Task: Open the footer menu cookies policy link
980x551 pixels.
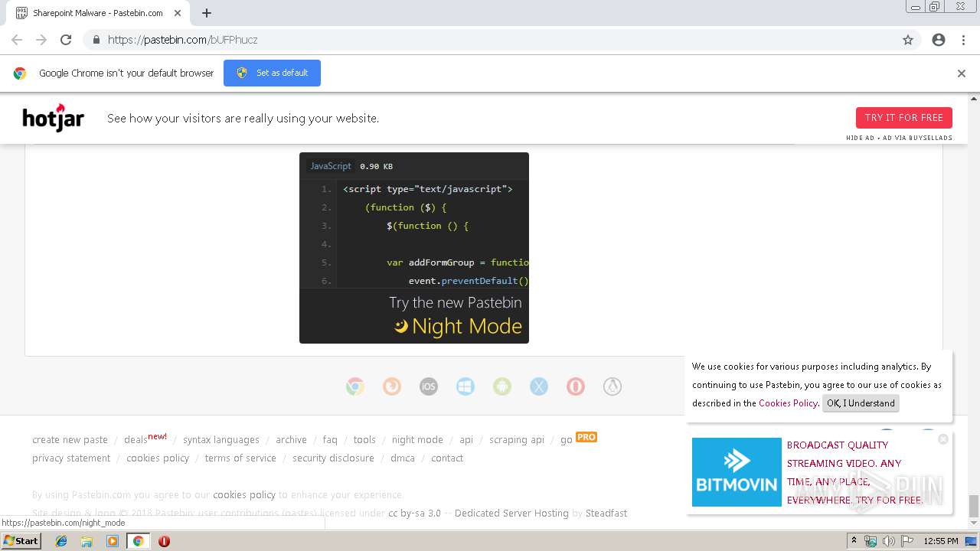Action: coord(158,458)
